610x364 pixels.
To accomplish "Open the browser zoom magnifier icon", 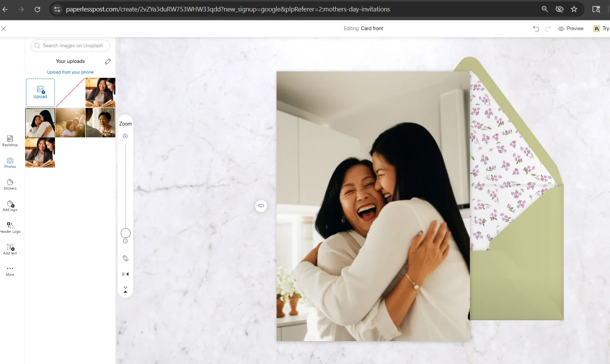I will [x=545, y=9].
